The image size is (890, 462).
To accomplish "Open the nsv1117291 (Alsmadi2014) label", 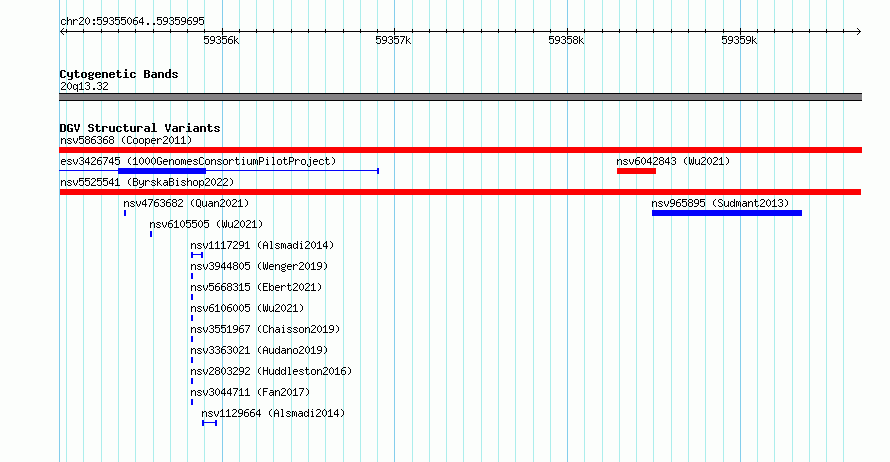I will click(262, 245).
